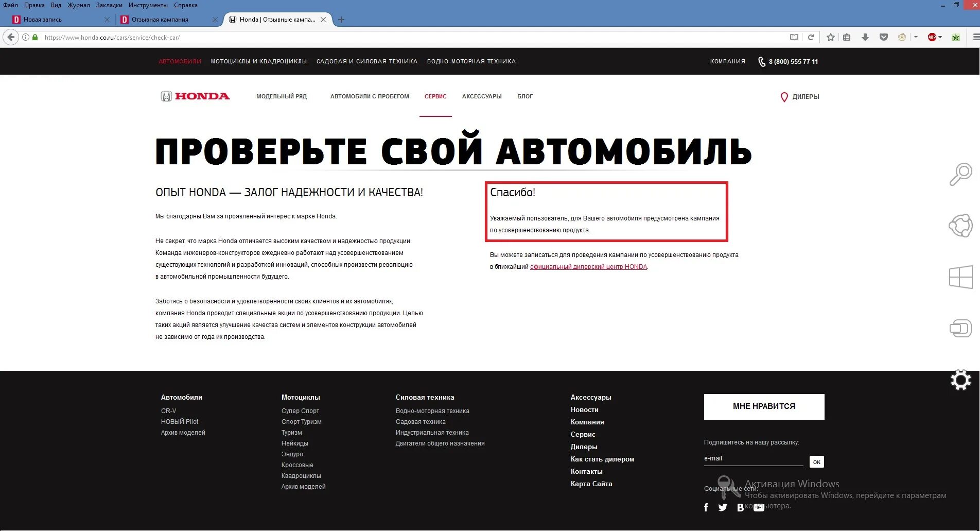
Task: Click the smiley face extension icon
Action: tap(902, 37)
